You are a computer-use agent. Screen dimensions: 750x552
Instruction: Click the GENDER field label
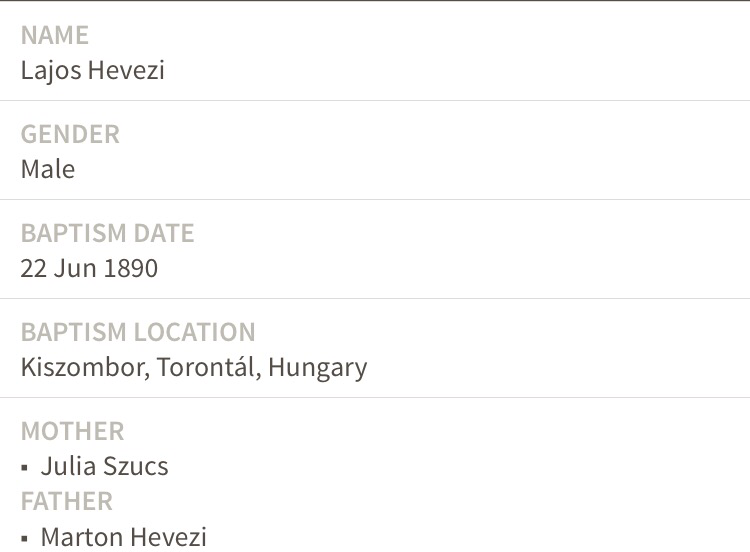(70, 134)
